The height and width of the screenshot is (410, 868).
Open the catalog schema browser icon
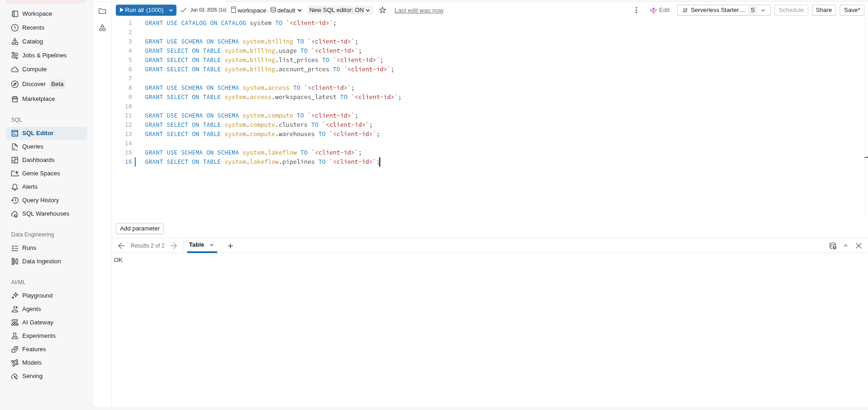click(x=102, y=28)
